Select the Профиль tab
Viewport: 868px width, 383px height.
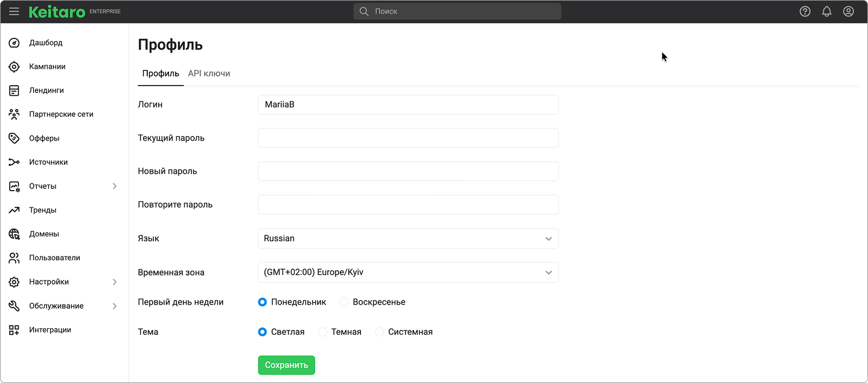click(x=161, y=74)
